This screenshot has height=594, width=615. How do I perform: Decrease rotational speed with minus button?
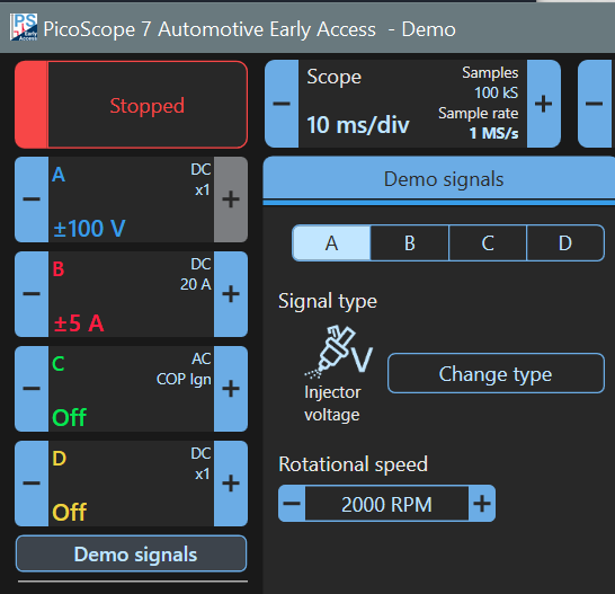tap(291, 503)
